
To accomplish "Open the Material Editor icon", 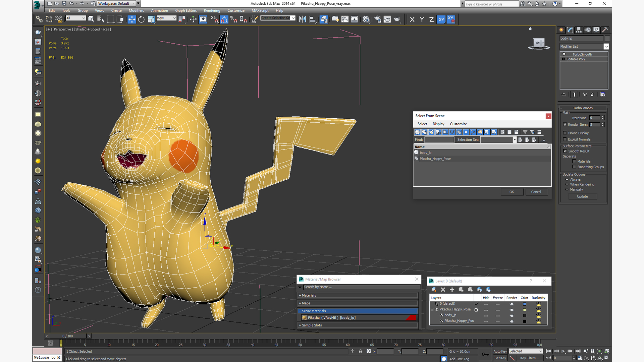I will pos(366,19).
